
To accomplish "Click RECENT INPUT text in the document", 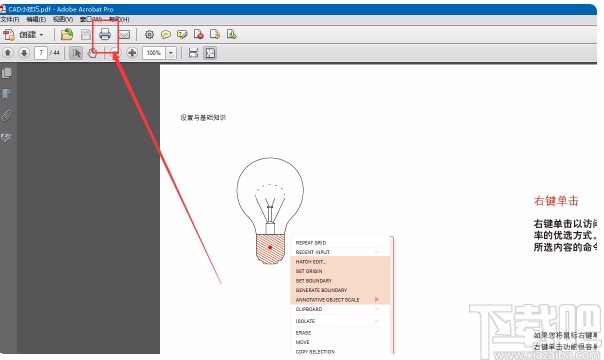I will (x=313, y=252).
